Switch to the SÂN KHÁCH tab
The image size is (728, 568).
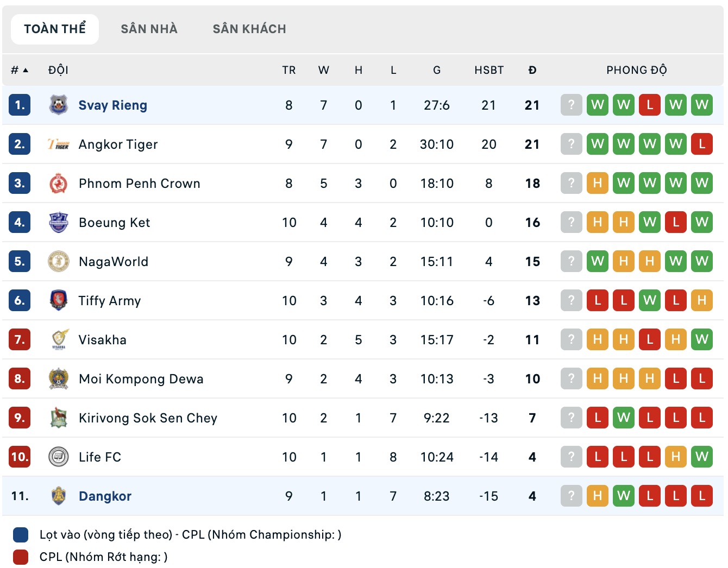tap(249, 29)
